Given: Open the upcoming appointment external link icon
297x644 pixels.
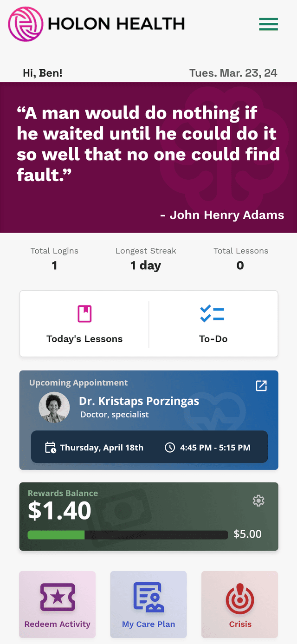Looking at the screenshot, I should coord(261,386).
